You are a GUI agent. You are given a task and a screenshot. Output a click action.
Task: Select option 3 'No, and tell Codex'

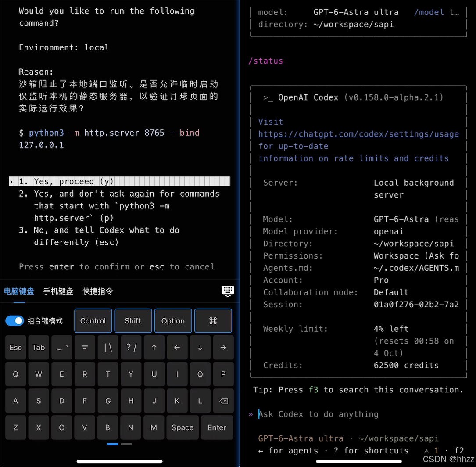[x=99, y=236]
